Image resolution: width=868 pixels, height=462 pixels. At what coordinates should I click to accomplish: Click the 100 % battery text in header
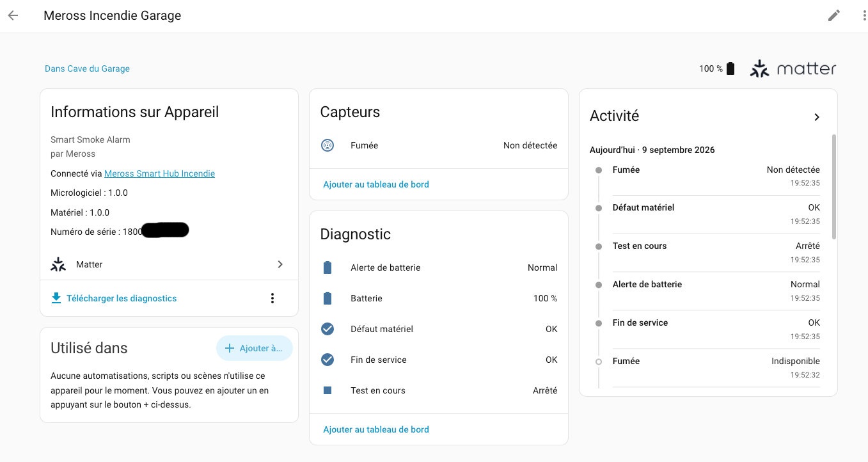point(711,68)
